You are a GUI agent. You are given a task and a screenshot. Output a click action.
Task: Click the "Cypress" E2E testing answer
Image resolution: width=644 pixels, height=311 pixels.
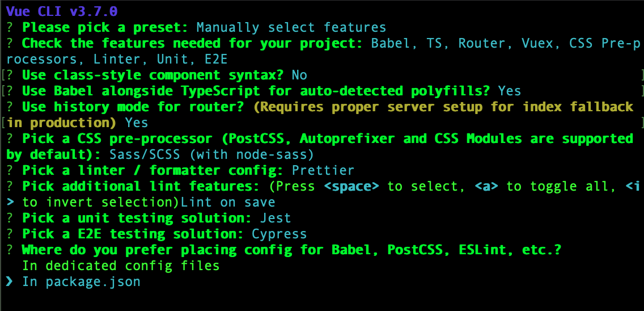click(279, 234)
